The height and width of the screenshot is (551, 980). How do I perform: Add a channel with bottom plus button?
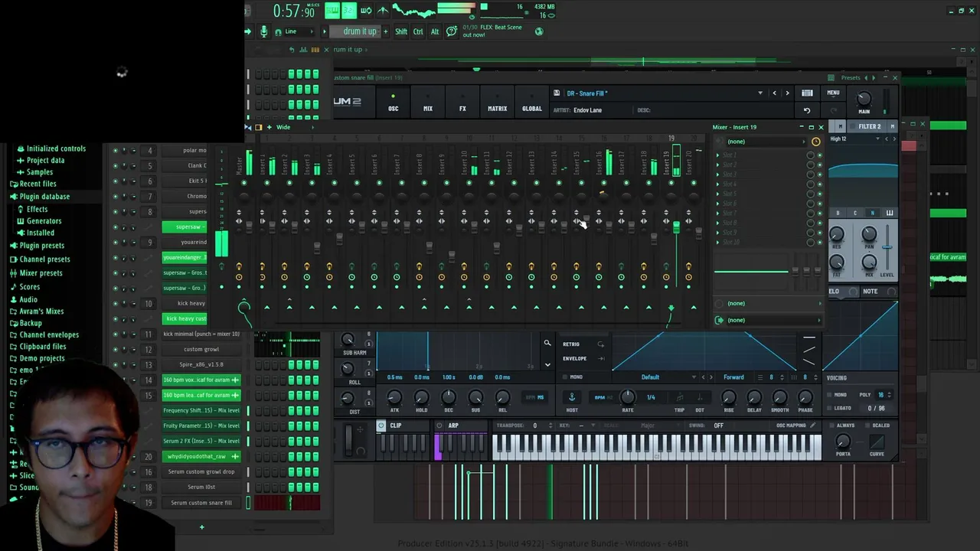click(x=202, y=527)
